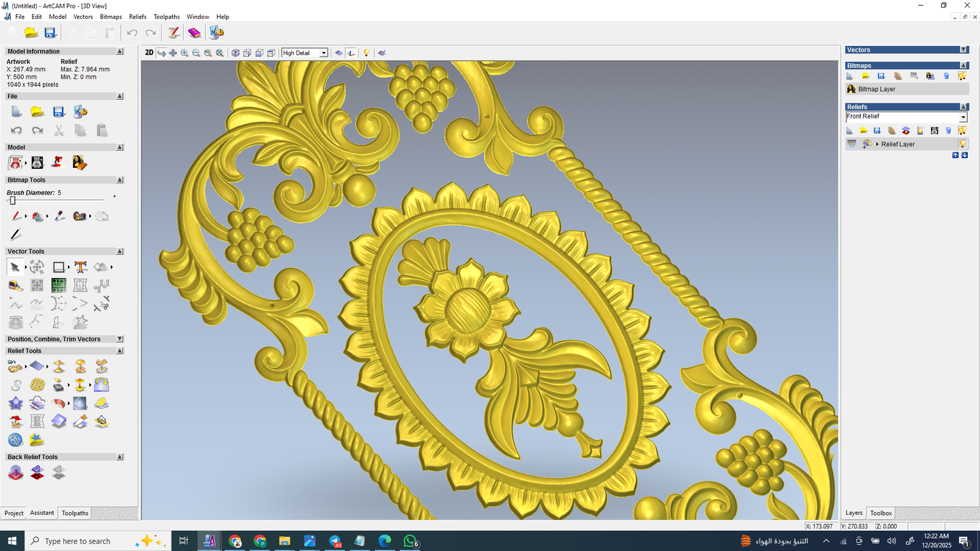This screenshot has height=551, width=980.
Task: Switch to isometric view cube icon
Action: (x=235, y=53)
